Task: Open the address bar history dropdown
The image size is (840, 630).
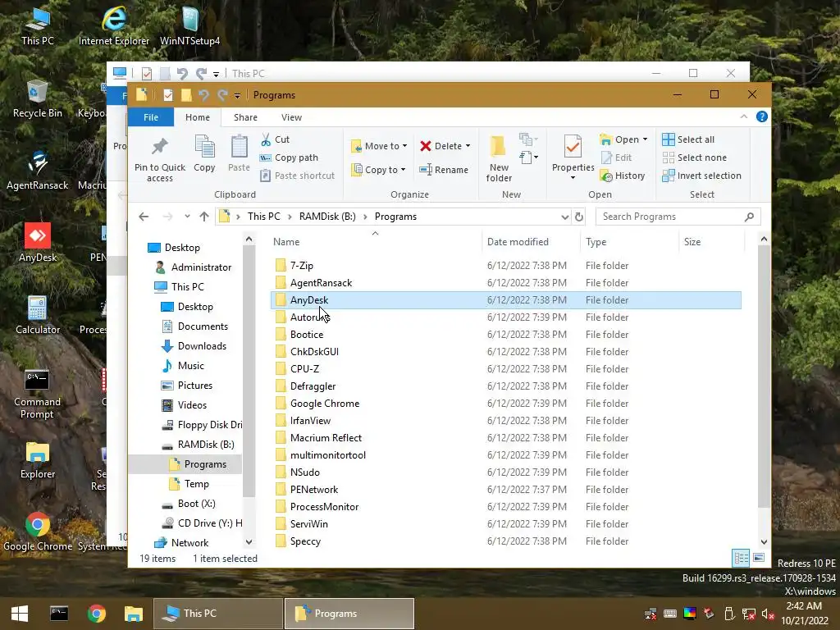Action: pos(564,217)
